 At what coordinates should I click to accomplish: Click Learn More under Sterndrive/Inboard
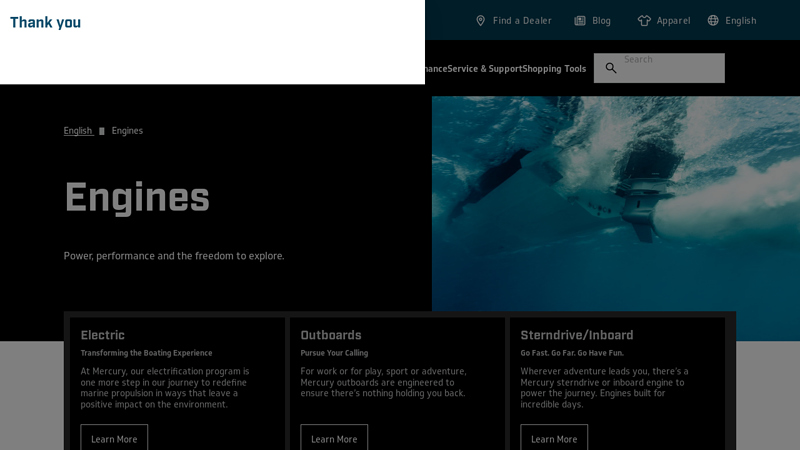[554, 438]
